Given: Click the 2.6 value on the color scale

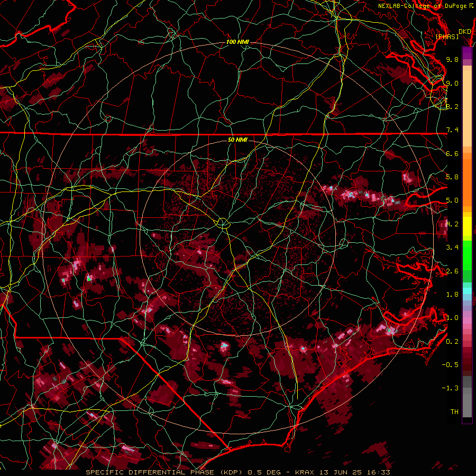Looking at the screenshot, I should pyautogui.click(x=452, y=271).
